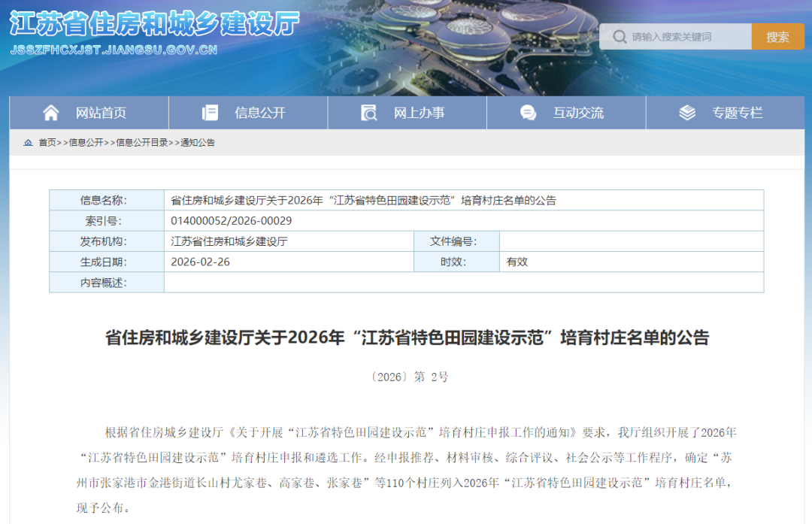Click the small home icon in the breadcrumb
812x524 pixels.
[x=27, y=142]
